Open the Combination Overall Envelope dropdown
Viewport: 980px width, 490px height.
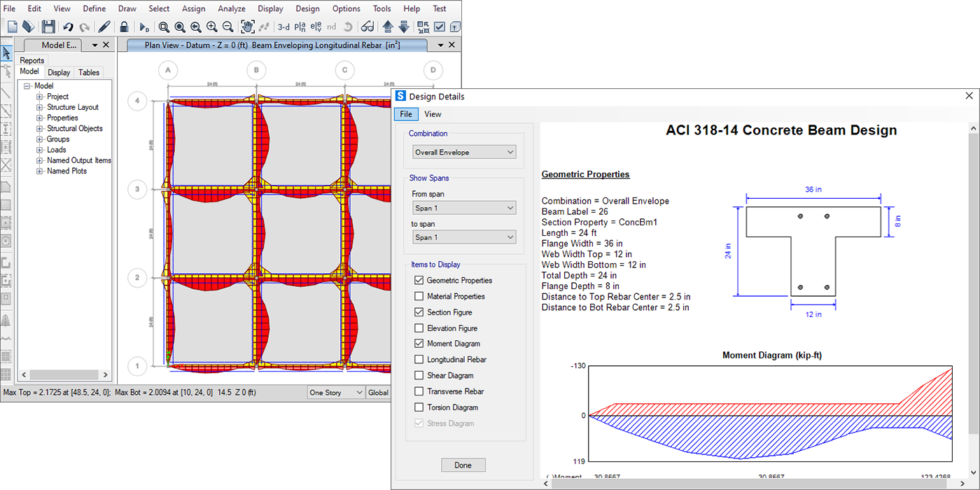point(464,152)
